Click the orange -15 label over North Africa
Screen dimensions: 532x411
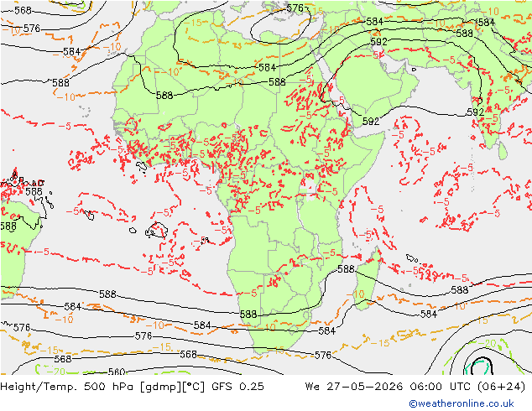[x=194, y=23]
